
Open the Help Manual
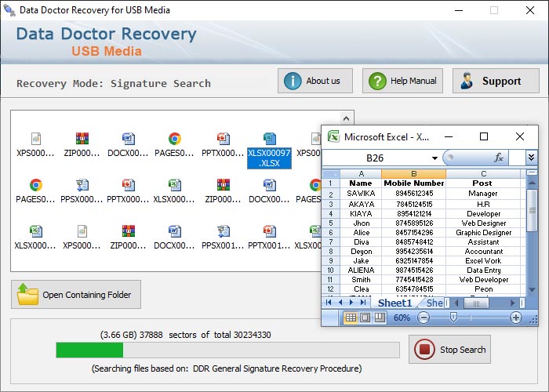point(402,81)
